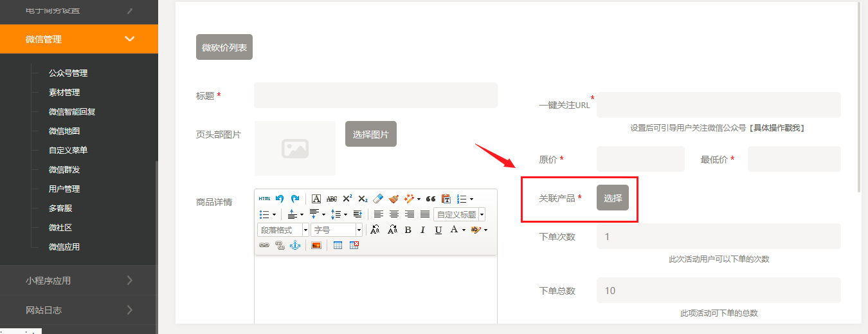Click the insert hyperlink chain icon
The width and height of the screenshot is (868, 334).
pyautogui.click(x=264, y=245)
